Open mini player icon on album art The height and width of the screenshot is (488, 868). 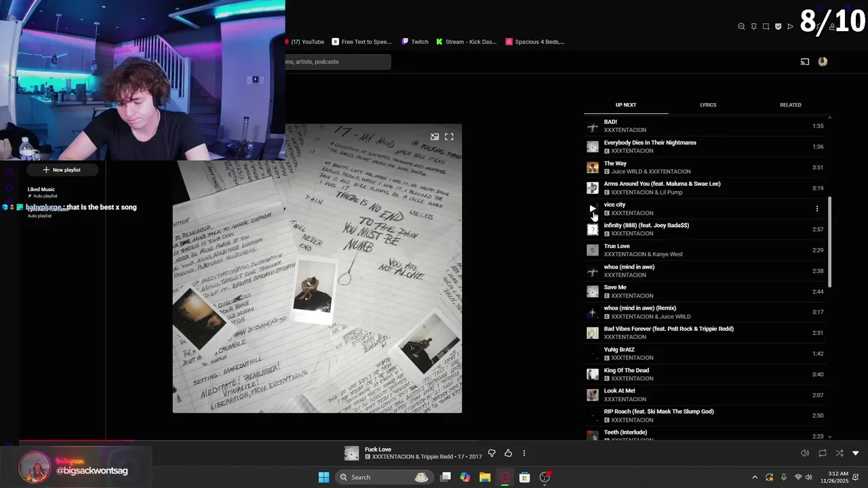435,137
